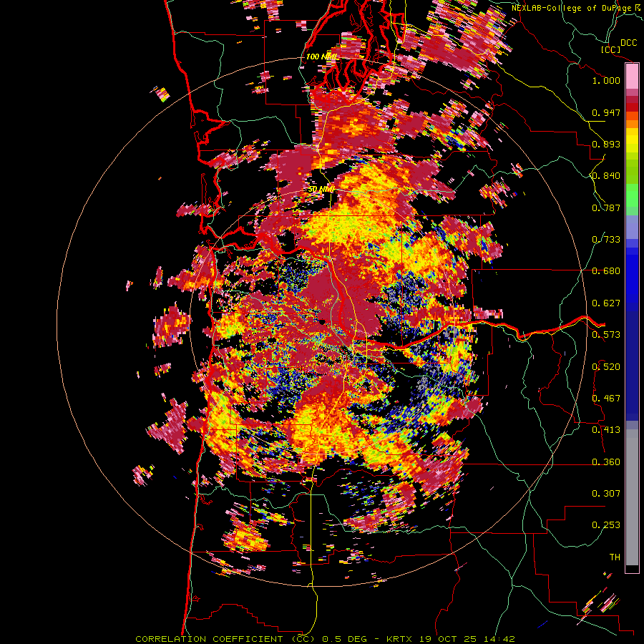Select the 1.000 value on the scale

[606, 80]
